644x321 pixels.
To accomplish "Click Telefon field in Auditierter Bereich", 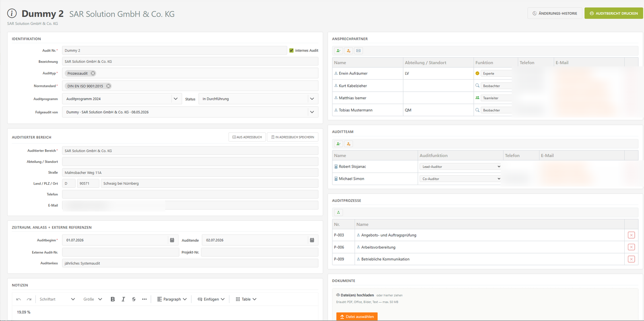I will pyautogui.click(x=190, y=194).
